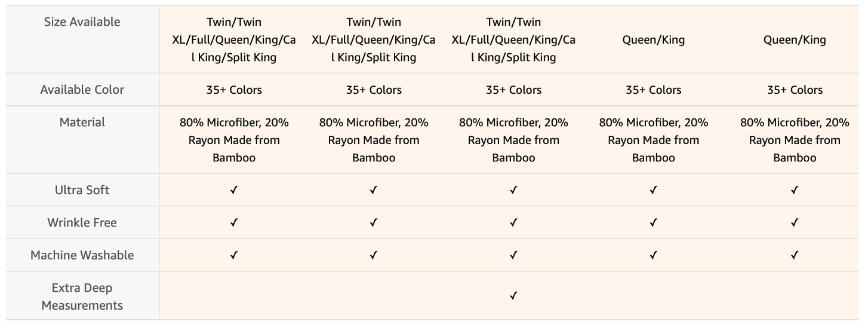
Task: Click the fourth column's Queen/King size text
Action: (654, 40)
